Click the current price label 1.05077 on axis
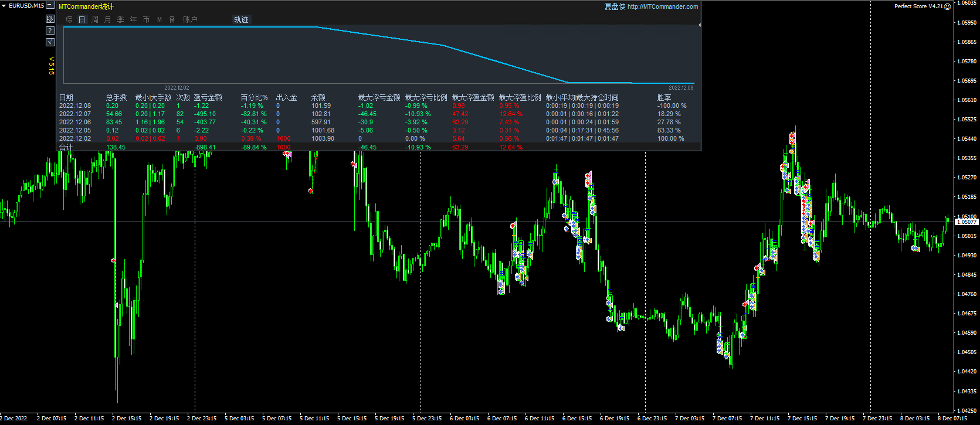 (967, 222)
